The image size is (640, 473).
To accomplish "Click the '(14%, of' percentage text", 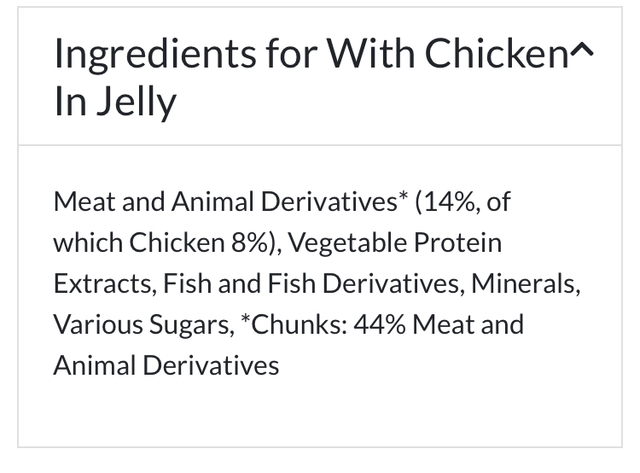I will (x=467, y=201).
